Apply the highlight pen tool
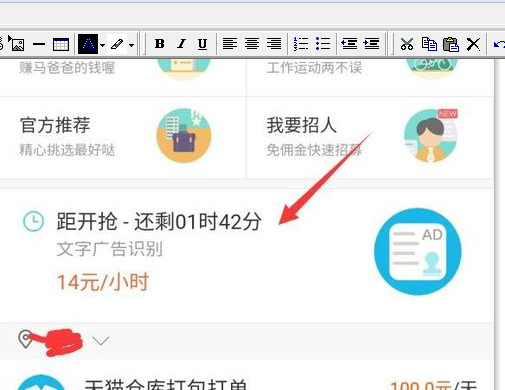 [x=117, y=44]
